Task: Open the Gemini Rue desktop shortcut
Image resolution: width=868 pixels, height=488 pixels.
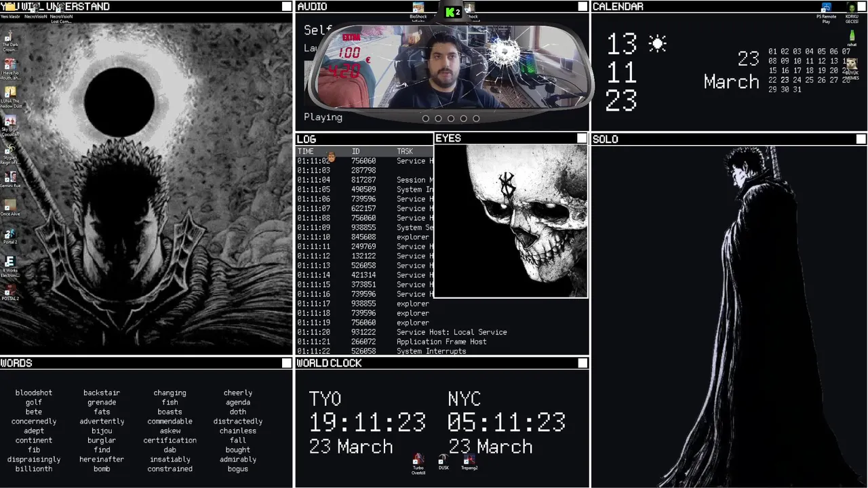Action: click(9, 178)
